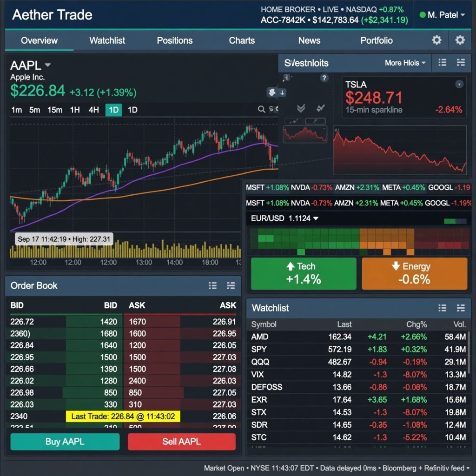The image size is (476, 476).
Task: Switch Order Book to grid view icon
Action: click(231, 285)
